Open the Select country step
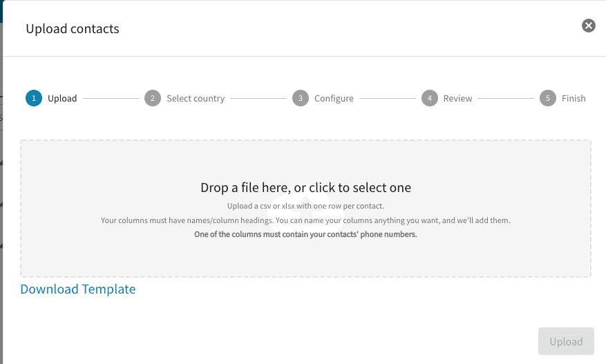 pyautogui.click(x=196, y=98)
